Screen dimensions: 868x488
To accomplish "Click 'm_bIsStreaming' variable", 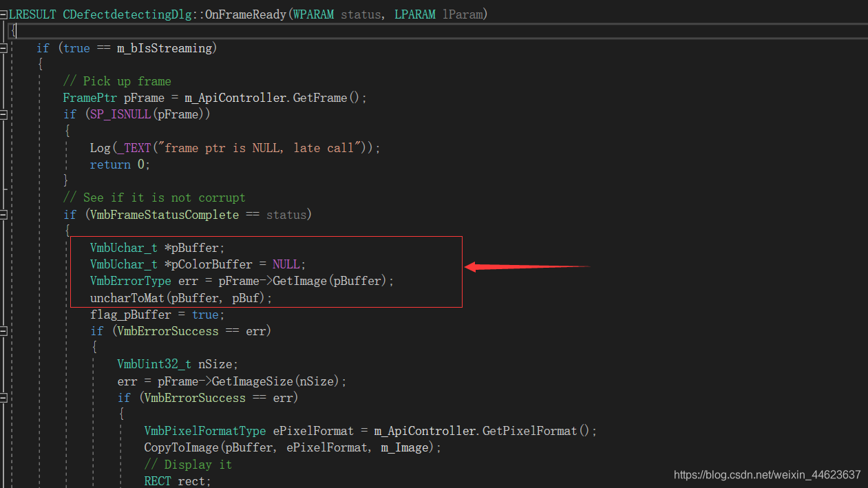I will [164, 48].
